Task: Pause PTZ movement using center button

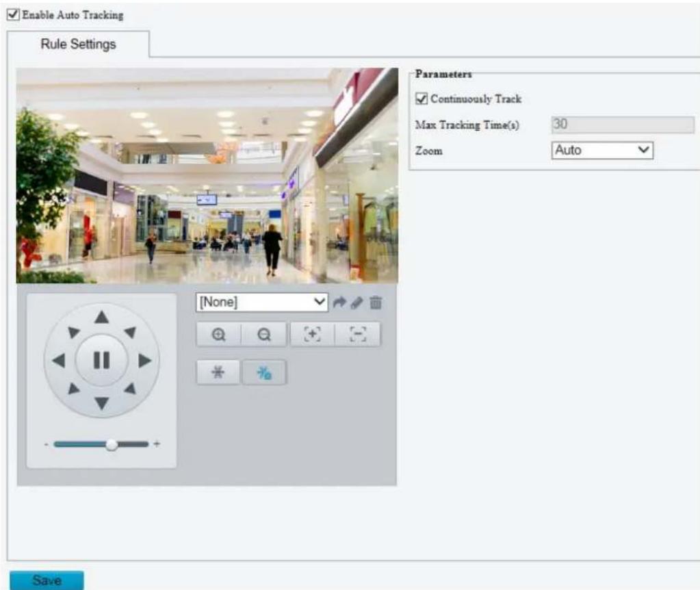Action: pyautogui.click(x=102, y=360)
